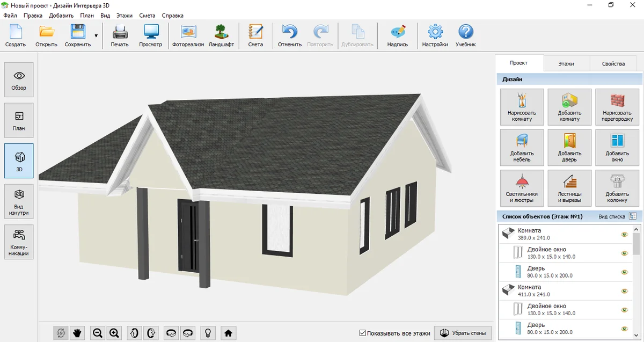Click the object list vertical scrollbar
The width and height of the screenshot is (644, 342).
point(636,258)
